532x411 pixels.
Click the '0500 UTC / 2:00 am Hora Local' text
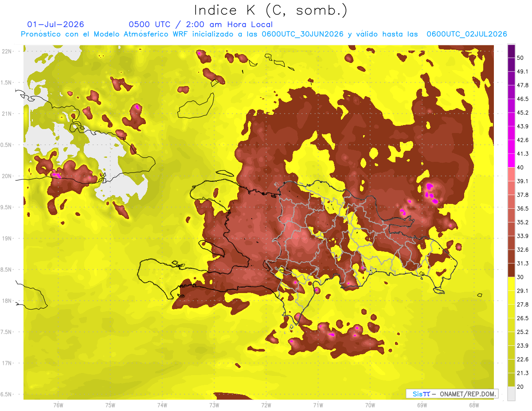pos(201,24)
